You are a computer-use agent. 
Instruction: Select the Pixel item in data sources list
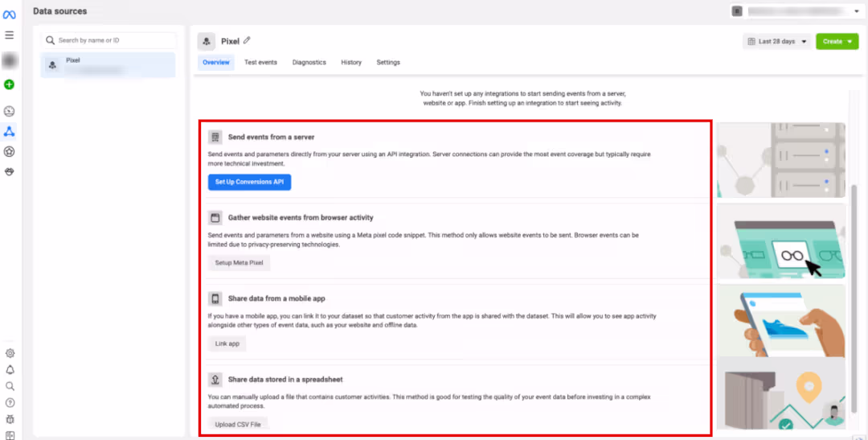tap(108, 65)
